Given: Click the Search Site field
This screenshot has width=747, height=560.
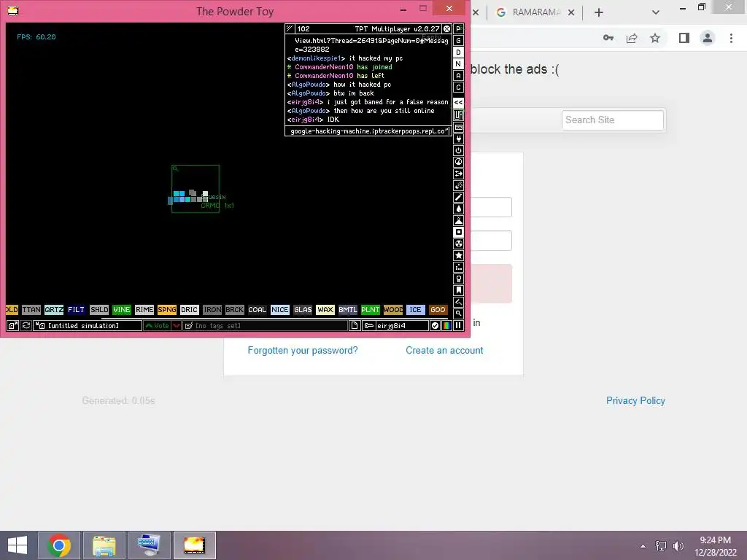Looking at the screenshot, I should click(x=613, y=120).
